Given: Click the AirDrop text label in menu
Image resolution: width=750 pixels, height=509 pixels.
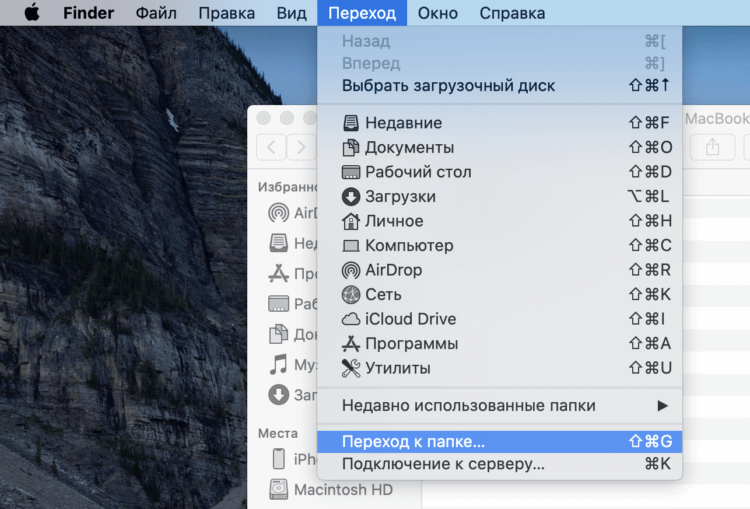Looking at the screenshot, I should (394, 270).
